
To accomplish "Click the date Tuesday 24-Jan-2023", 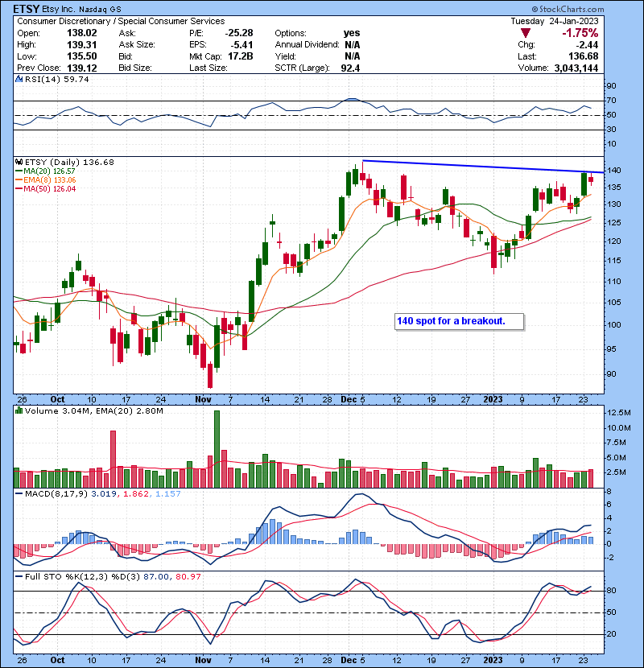I will pyautogui.click(x=555, y=21).
